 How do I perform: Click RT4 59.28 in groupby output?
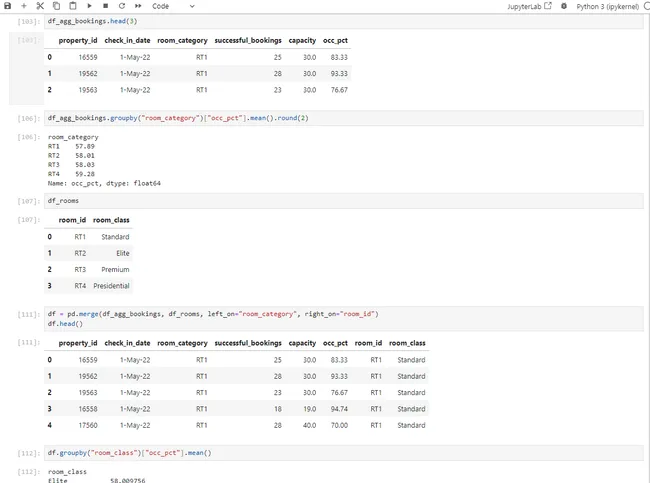coord(71,174)
